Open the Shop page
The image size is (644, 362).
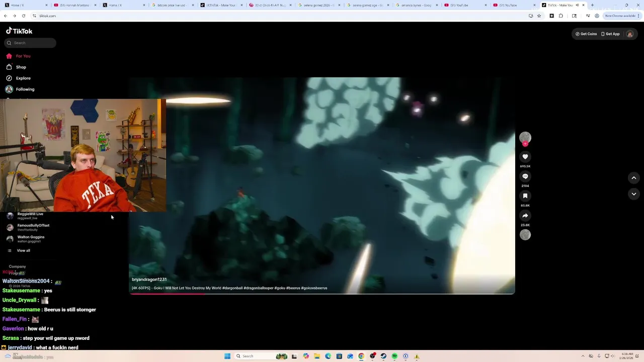click(16, 67)
